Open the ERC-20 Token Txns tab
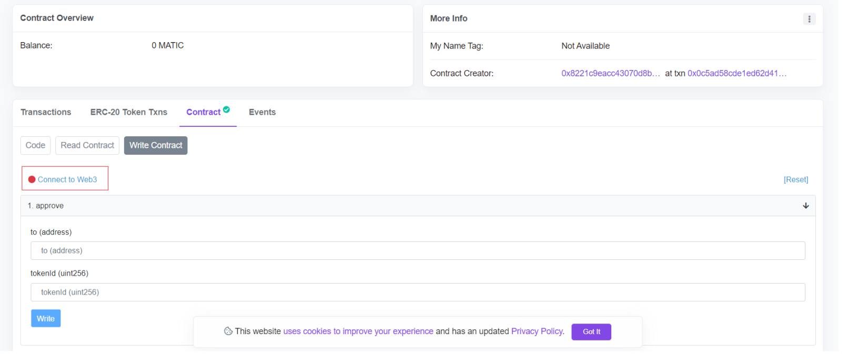 (128, 112)
